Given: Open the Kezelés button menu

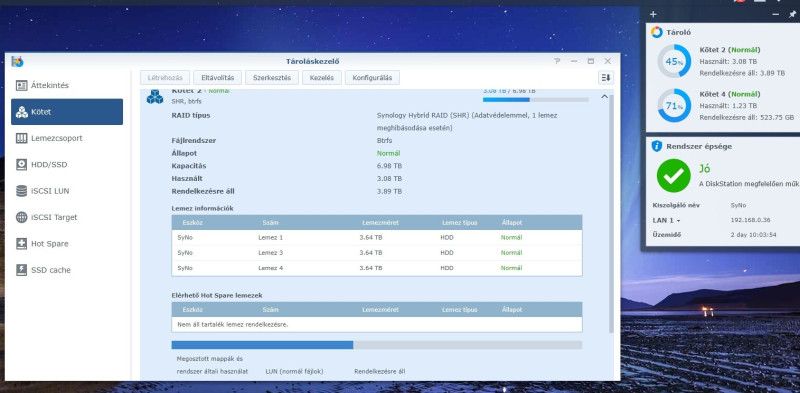Looking at the screenshot, I should click(x=322, y=78).
